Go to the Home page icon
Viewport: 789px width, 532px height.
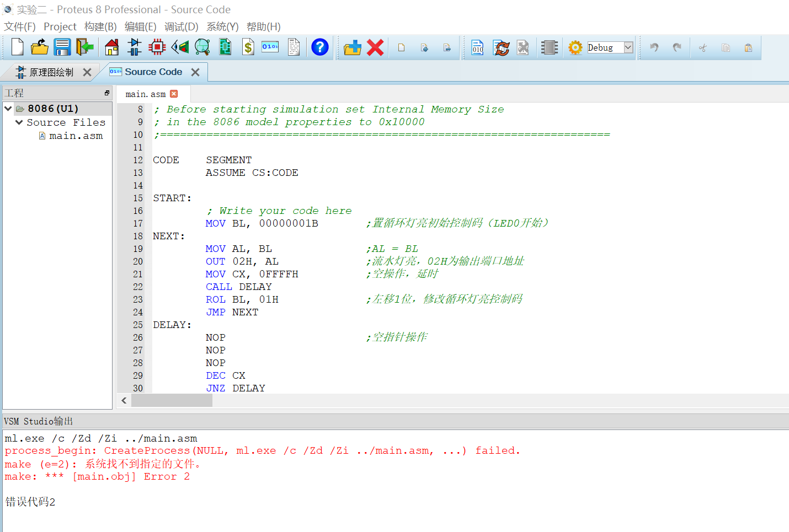click(x=112, y=47)
